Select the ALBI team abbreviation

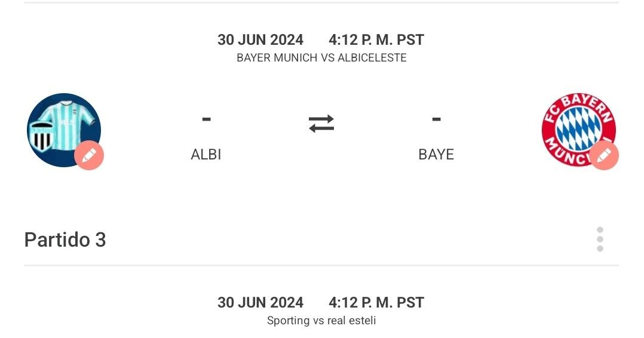click(206, 155)
